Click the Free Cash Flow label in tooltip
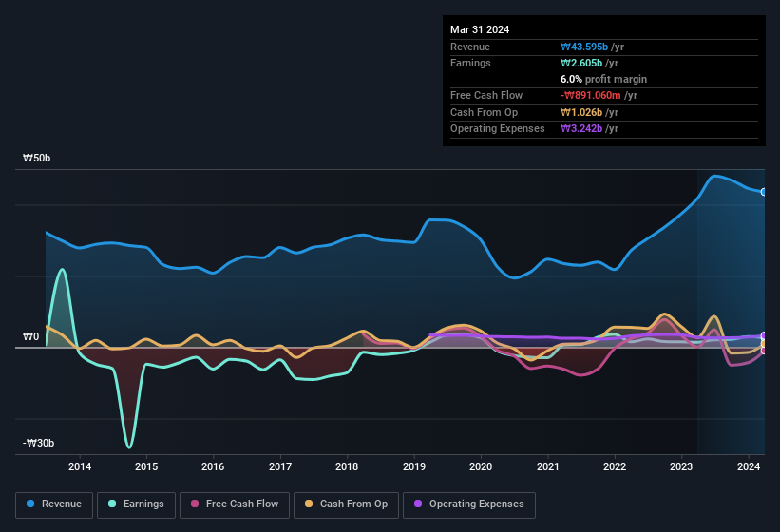This screenshot has height=532, width=780. pos(486,95)
